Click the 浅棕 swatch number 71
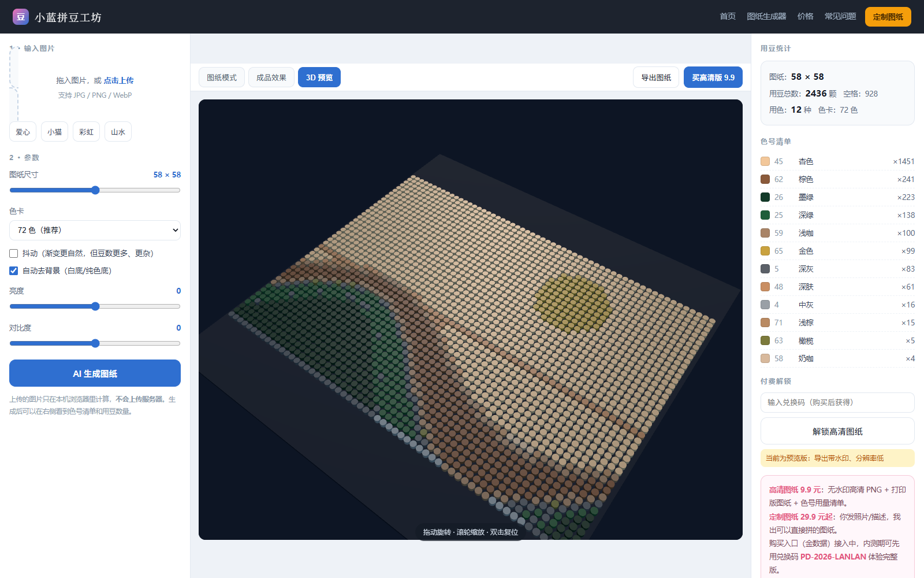This screenshot has height=578, width=924. point(765,323)
